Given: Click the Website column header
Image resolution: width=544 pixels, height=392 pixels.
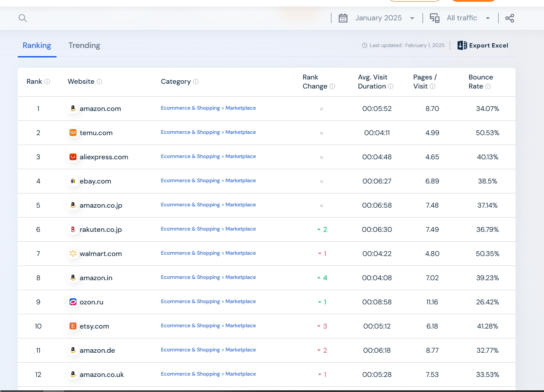Looking at the screenshot, I should (81, 82).
